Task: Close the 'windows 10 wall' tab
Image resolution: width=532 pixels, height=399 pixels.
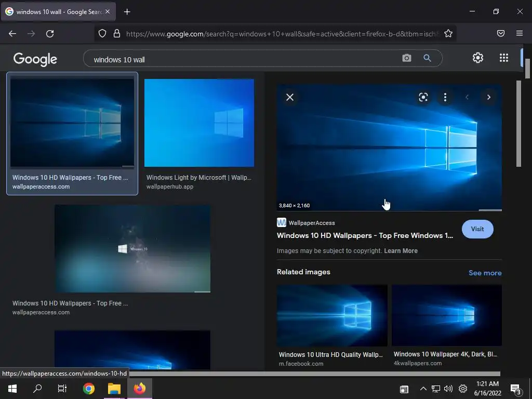Action: [x=108, y=11]
